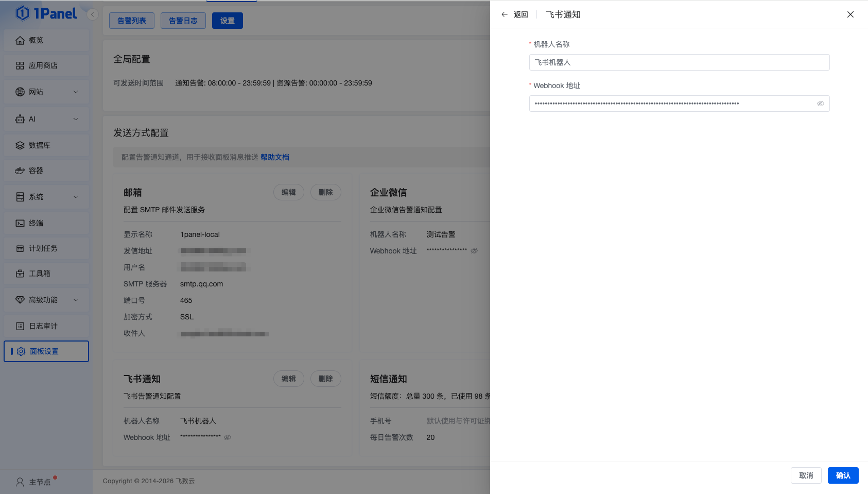This screenshot has height=494, width=868.
Task: Collapse the sidebar with the arrow button
Action: tap(93, 14)
